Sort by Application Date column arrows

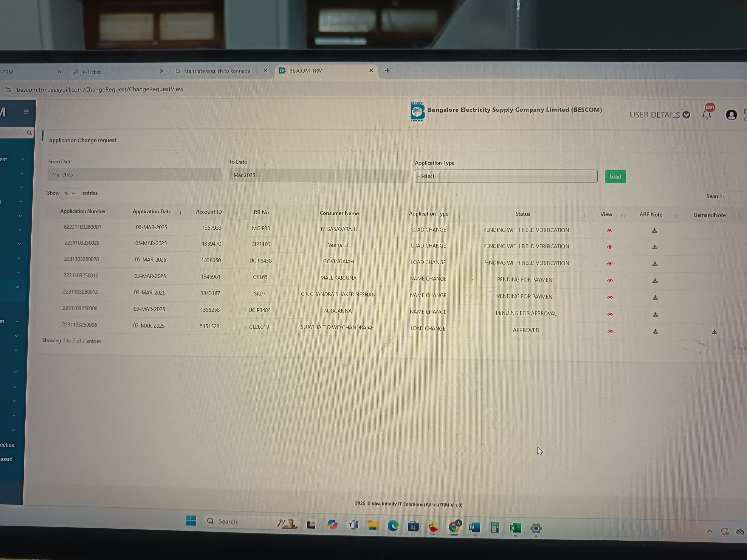coord(179,213)
